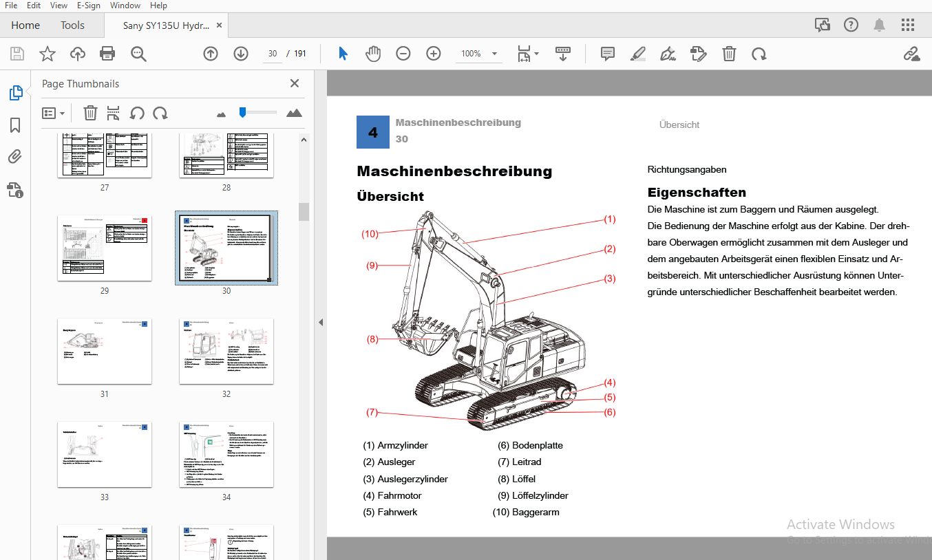Screen dimensions: 932x560
Task: Select the Sany SY135U document tab
Action: click(x=165, y=25)
